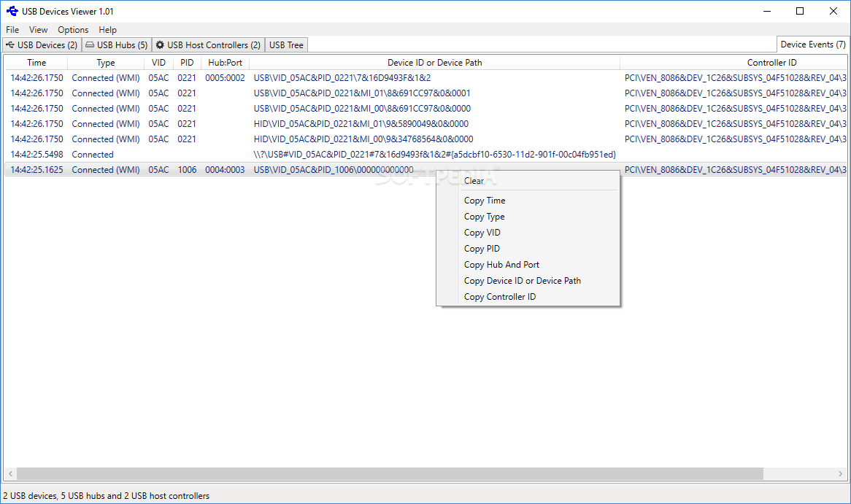Click the gear icon on USB Host Controllers tab
851x504 pixels.
pos(159,44)
